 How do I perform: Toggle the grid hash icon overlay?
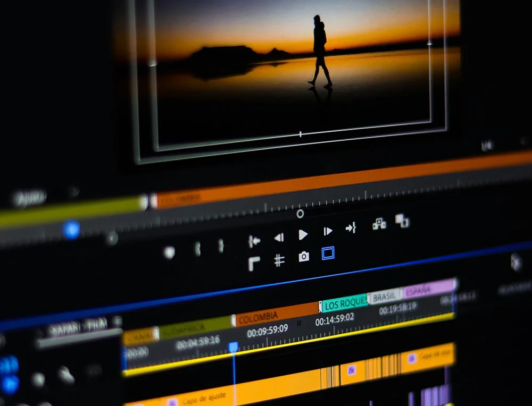coord(279,260)
